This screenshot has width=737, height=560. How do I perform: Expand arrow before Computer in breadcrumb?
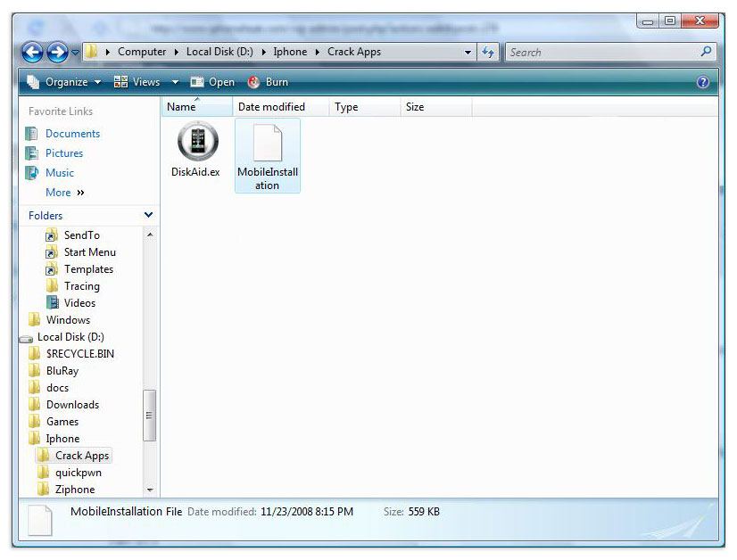[108, 52]
